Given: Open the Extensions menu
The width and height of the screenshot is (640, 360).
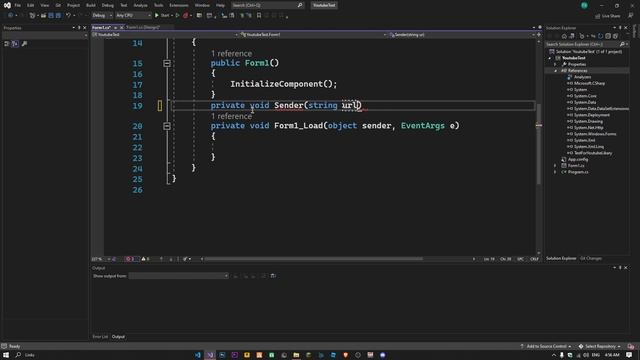Looking at the screenshot, I should (179, 5).
